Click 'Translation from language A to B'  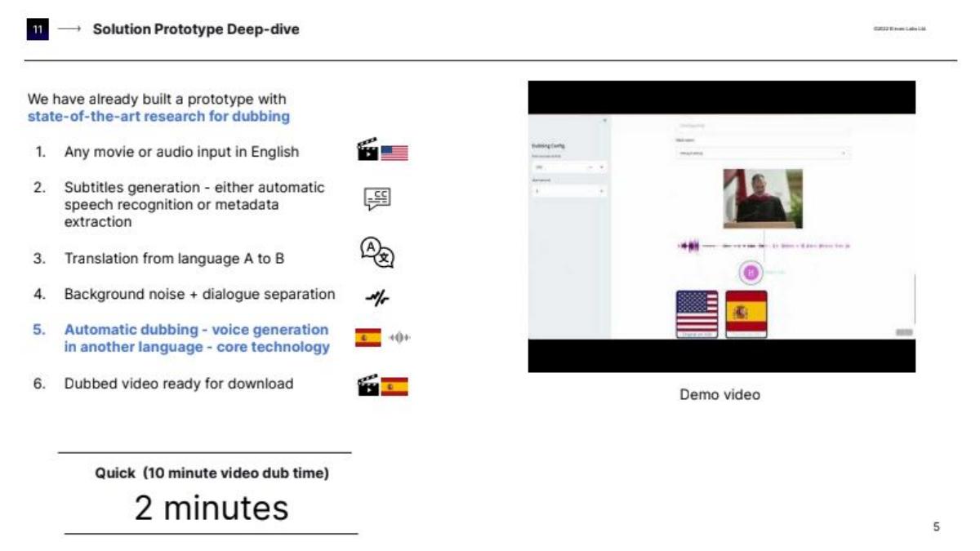pos(174,259)
